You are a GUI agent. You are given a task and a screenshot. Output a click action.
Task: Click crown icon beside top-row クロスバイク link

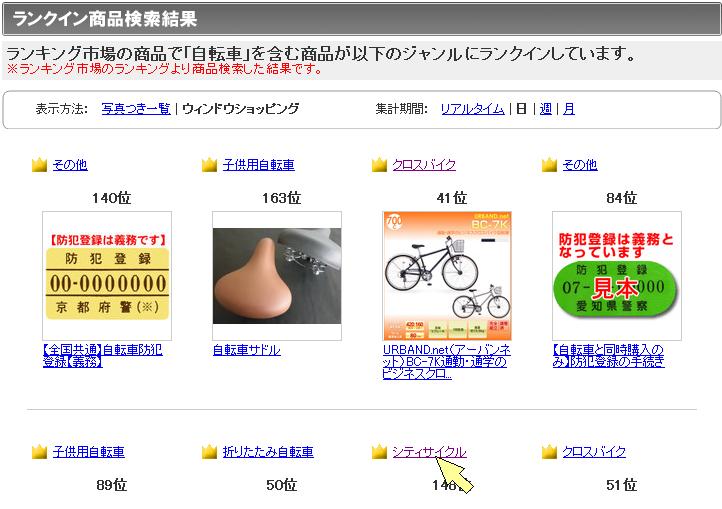379,164
